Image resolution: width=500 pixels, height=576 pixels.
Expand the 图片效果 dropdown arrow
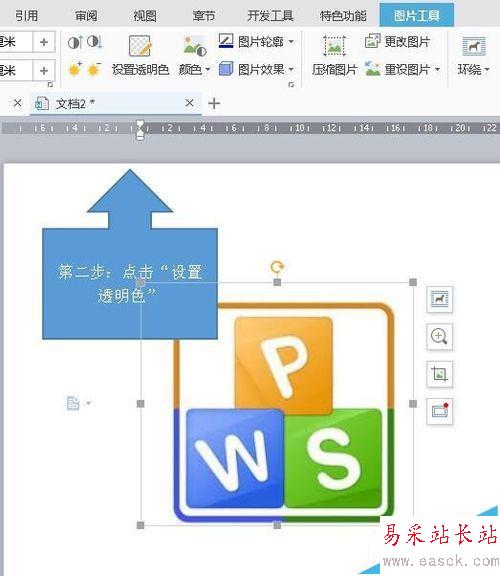[x=291, y=69]
